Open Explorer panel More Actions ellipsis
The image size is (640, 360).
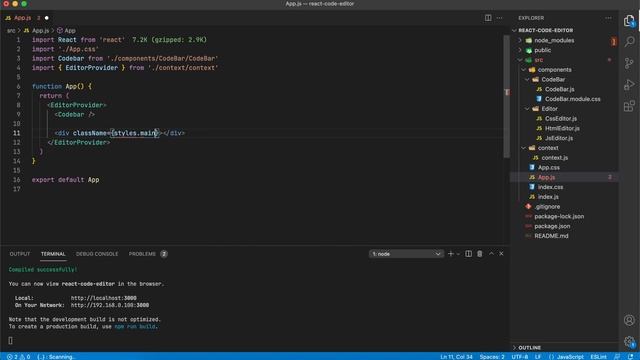click(608, 18)
